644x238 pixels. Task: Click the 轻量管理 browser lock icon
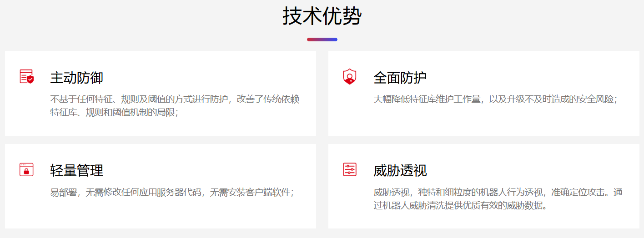coord(27,169)
